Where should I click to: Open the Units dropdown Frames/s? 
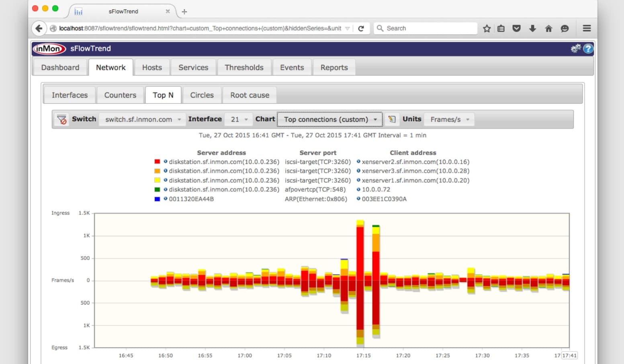tap(449, 119)
